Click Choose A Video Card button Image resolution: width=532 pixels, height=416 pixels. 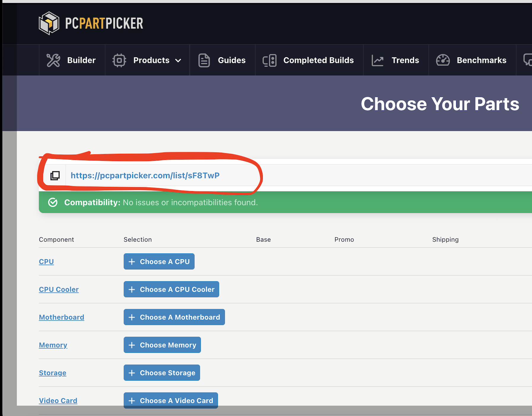point(171,401)
